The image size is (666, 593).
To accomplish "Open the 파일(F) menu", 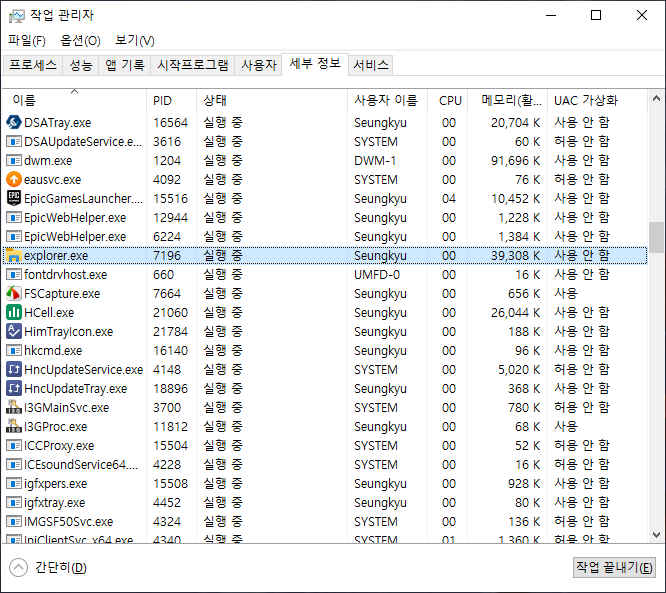I will pyautogui.click(x=27, y=41).
